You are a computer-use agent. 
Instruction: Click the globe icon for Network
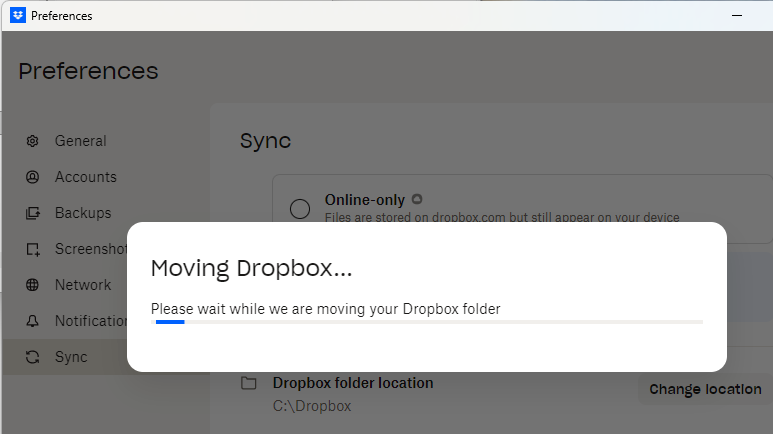[x=33, y=285]
